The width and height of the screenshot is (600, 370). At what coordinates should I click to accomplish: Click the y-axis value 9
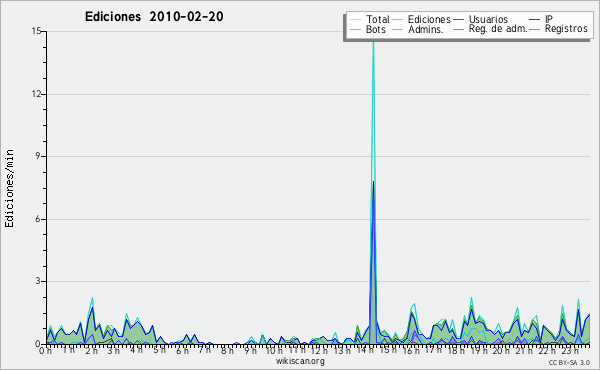[x=39, y=156]
